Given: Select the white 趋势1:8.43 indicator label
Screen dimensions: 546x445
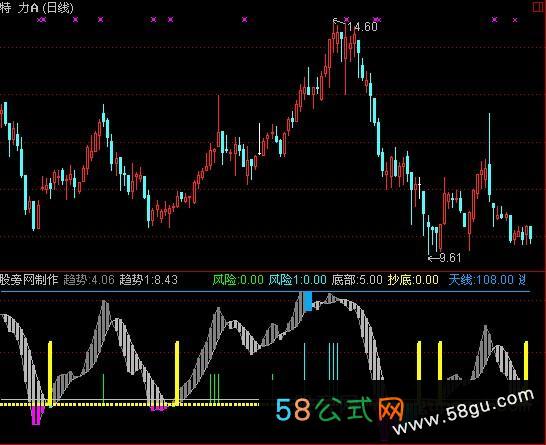Looking at the screenshot, I should click(148, 280).
